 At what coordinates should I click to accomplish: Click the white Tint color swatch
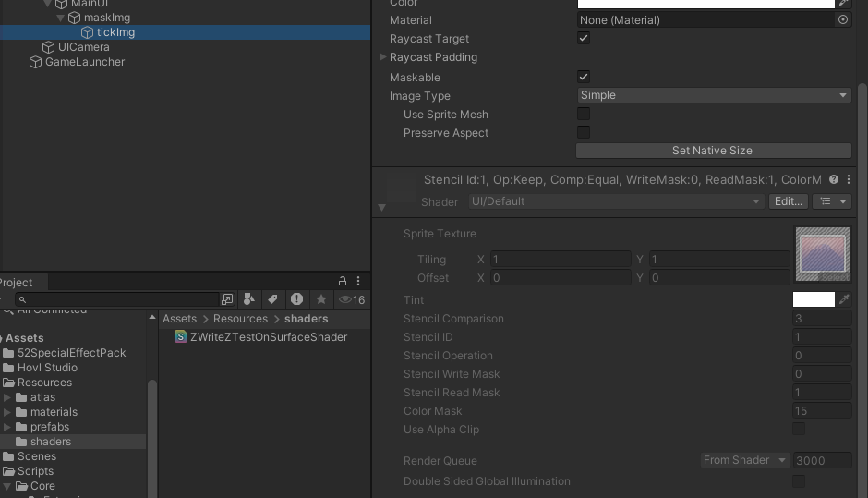click(814, 299)
